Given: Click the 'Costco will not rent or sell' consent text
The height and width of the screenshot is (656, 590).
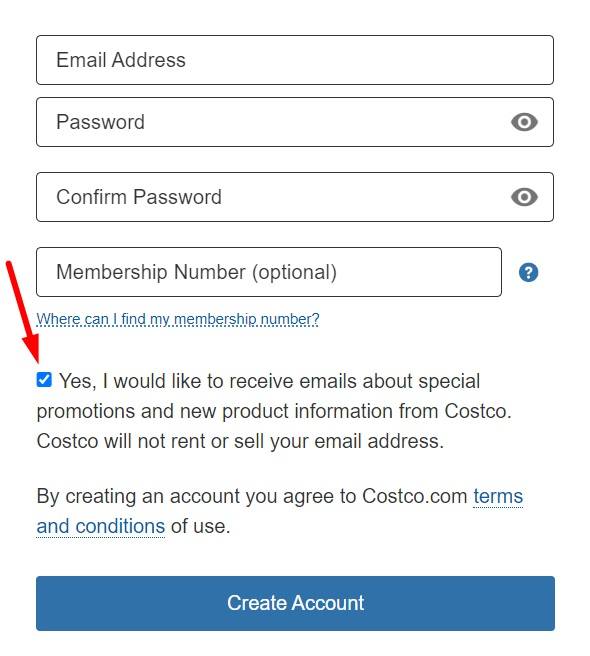Looking at the screenshot, I should (x=240, y=441).
